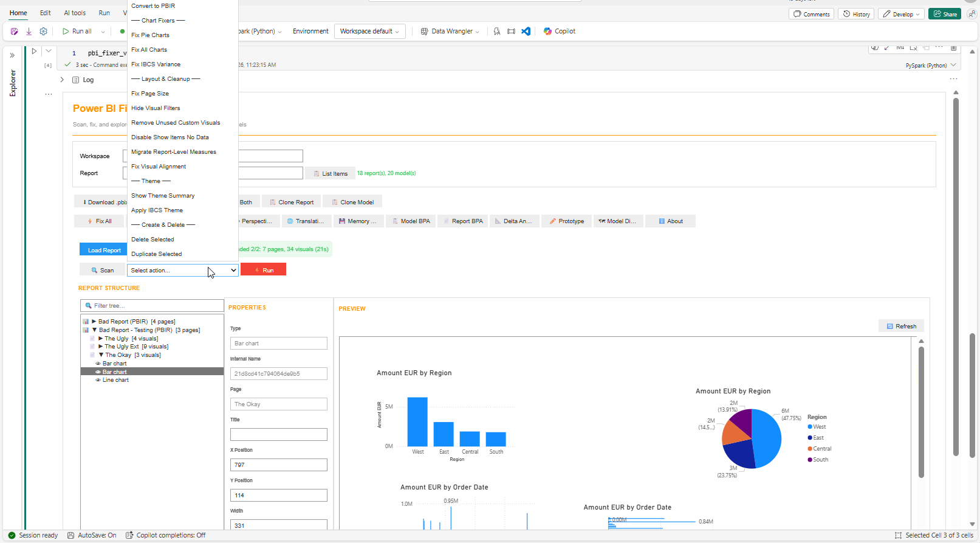The width and height of the screenshot is (980, 543).
Task: Expand the Log output section
Action: (x=62, y=80)
